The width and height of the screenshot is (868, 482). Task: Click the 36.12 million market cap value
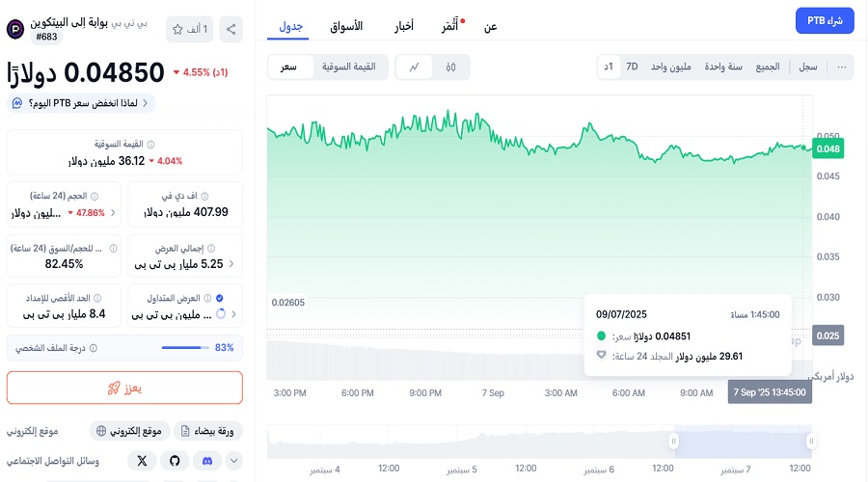pos(107,161)
